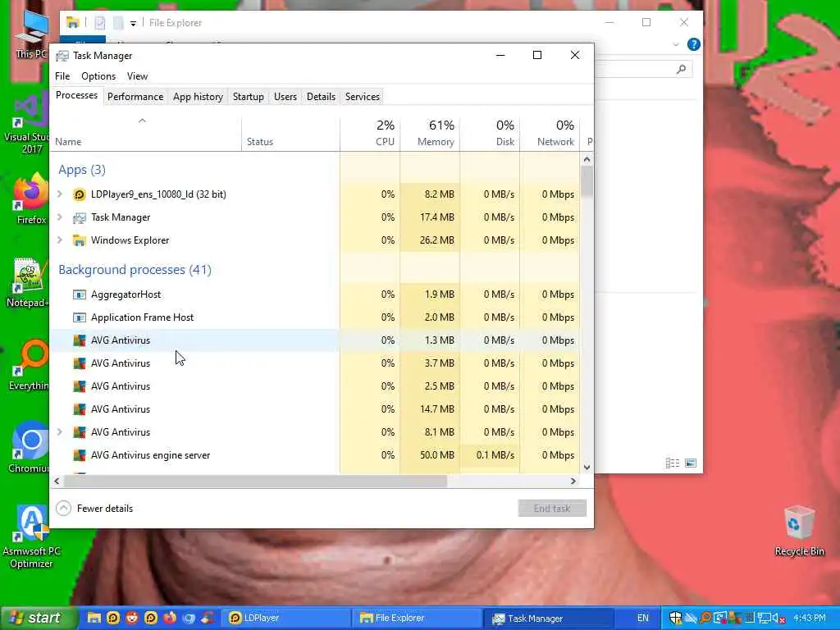
Task: Select the Everything search desktop shortcut
Action: pos(30,365)
